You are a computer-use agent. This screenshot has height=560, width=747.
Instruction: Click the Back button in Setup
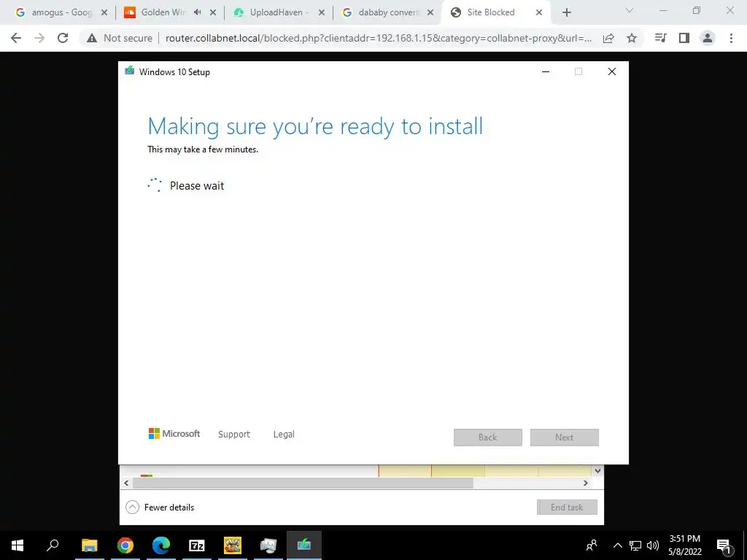click(x=488, y=437)
